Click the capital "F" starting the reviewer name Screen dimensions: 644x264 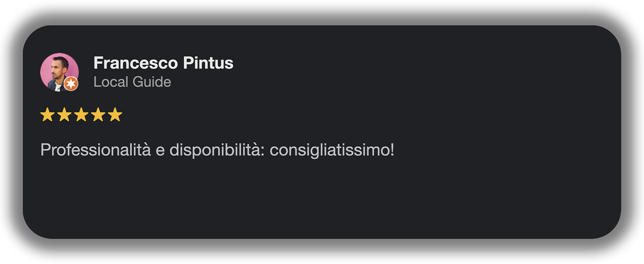tap(98, 63)
